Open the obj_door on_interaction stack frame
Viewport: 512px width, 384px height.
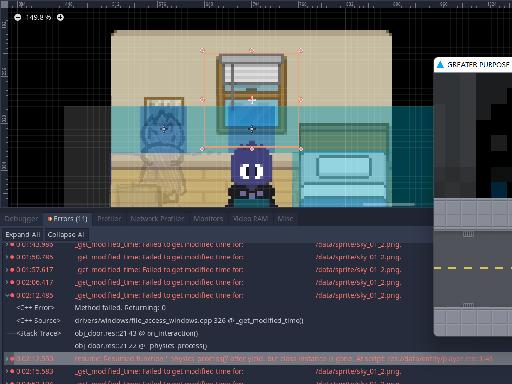click(x=136, y=333)
